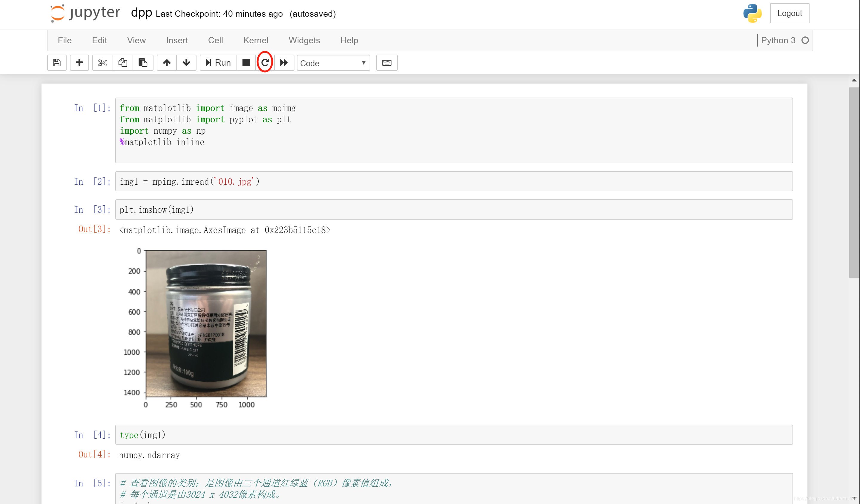Paste cells below icon
Image resolution: width=860 pixels, height=504 pixels.
click(143, 63)
